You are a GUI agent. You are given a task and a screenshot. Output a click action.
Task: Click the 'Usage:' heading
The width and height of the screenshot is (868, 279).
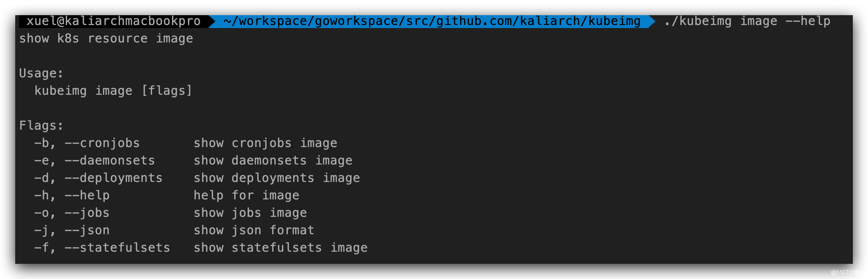pyautogui.click(x=41, y=73)
